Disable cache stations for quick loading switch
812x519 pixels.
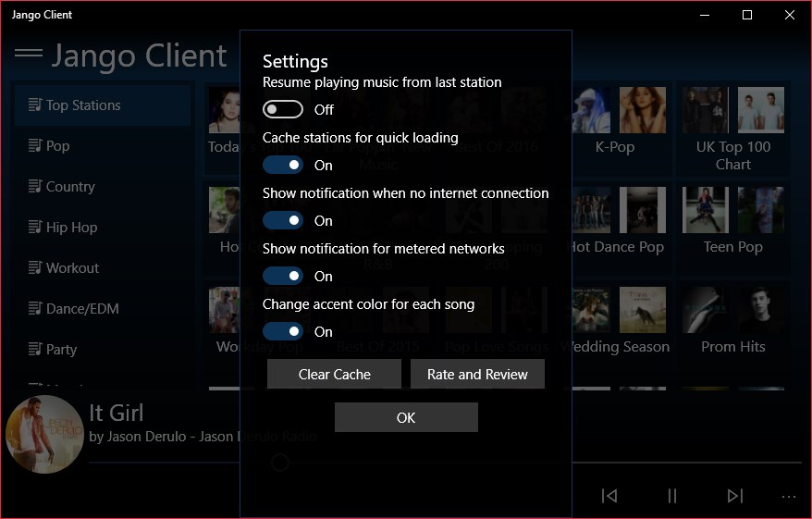(x=283, y=165)
